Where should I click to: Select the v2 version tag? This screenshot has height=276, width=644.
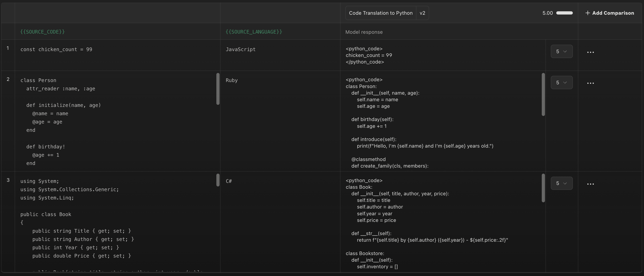click(422, 13)
